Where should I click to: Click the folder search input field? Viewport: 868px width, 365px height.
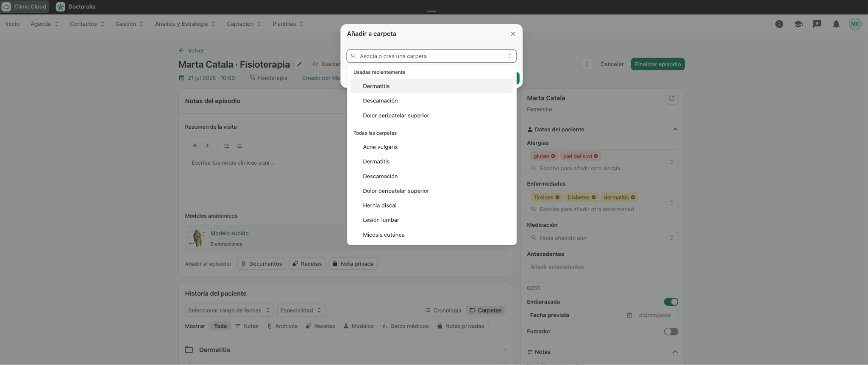click(x=431, y=56)
